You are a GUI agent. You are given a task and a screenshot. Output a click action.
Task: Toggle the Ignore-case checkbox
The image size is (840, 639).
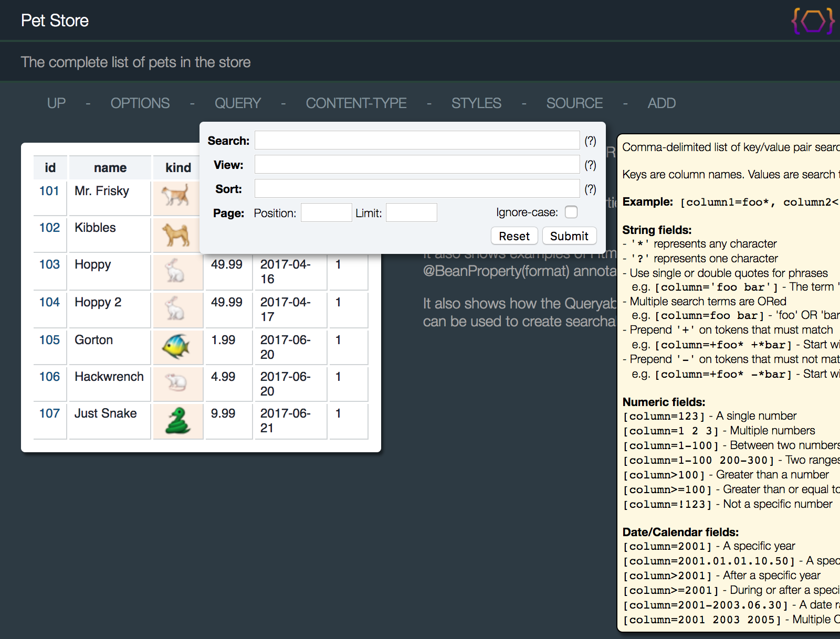[571, 212]
